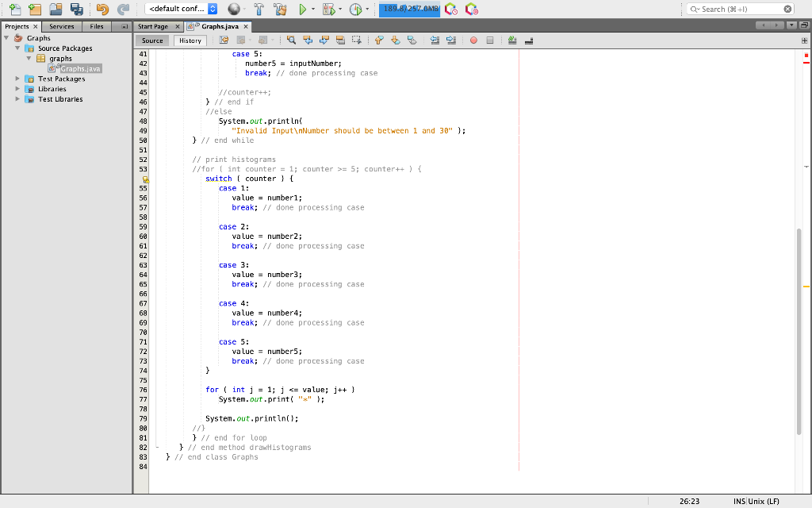The width and height of the screenshot is (812, 508).
Task: Expand the Test Packages tree node
Action: click(19, 79)
